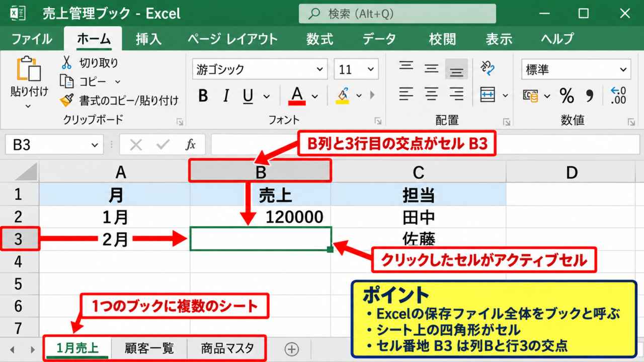644x362 pixels.
Task: Switch to the 表示 tab
Action: click(499, 39)
